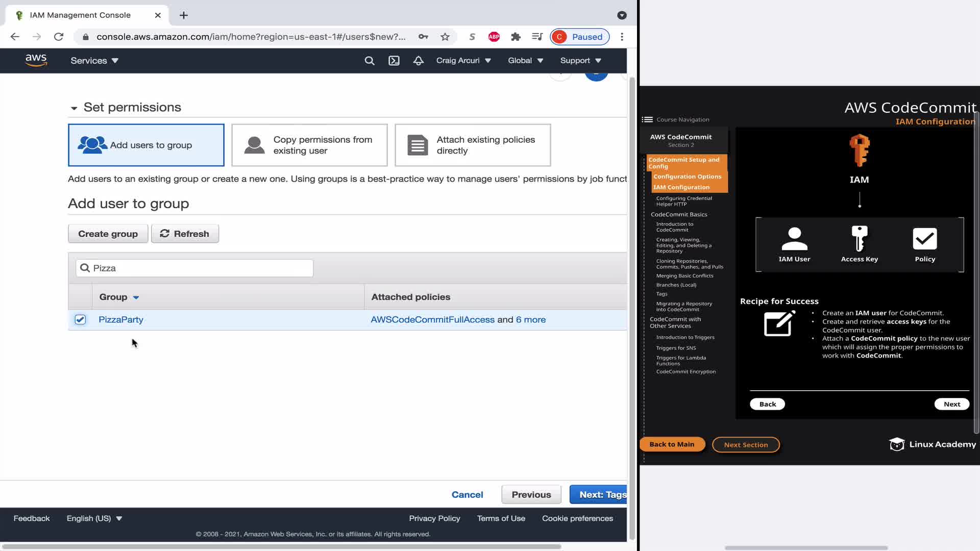The height and width of the screenshot is (551, 980).
Task: Click the horizontal page scrollbar
Action: pyautogui.click(x=281, y=546)
